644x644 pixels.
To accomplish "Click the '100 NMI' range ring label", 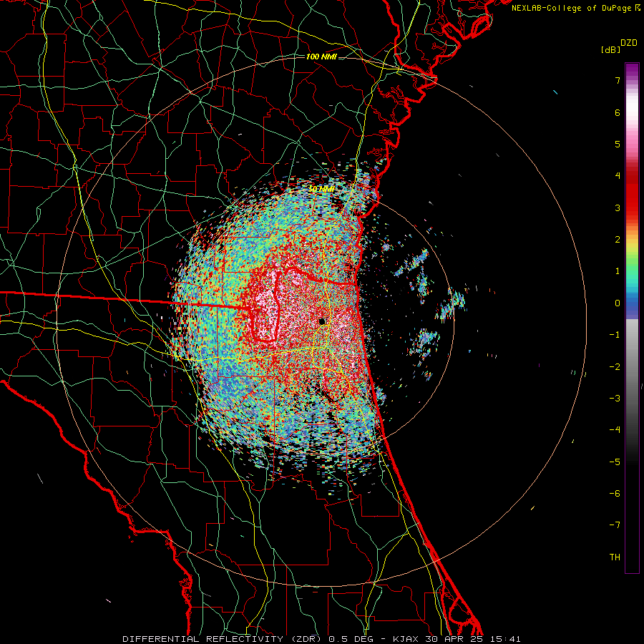I will click(x=321, y=57).
